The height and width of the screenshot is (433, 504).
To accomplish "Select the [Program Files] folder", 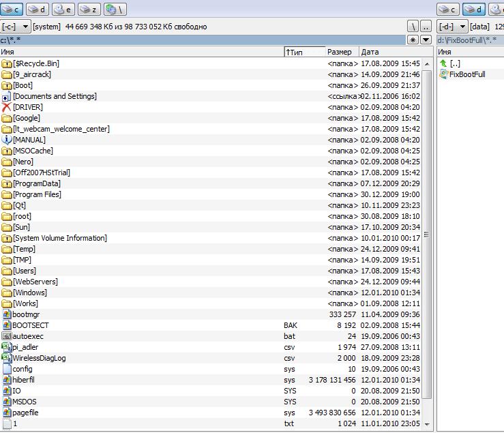I will pos(37,194).
